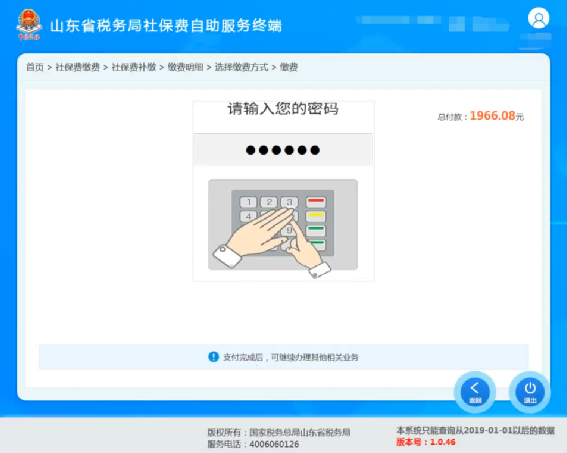This screenshot has height=453, width=567.
Task: Click the keypad illustration image
Action: [x=283, y=228]
